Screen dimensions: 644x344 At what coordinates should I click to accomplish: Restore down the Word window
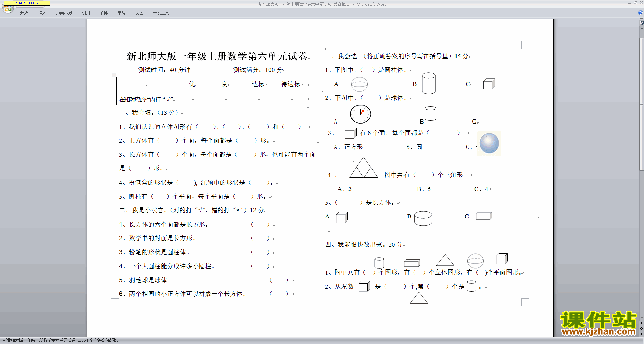pyautogui.click(x=635, y=3)
